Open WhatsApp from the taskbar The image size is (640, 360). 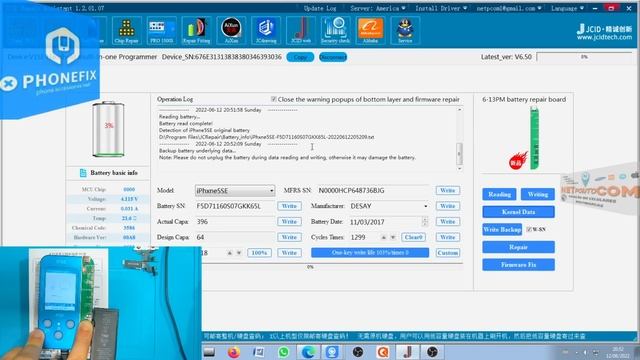283,352
